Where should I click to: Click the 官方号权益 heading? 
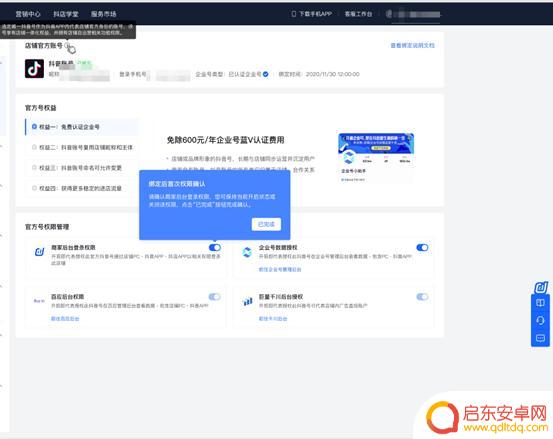[x=41, y=108]
